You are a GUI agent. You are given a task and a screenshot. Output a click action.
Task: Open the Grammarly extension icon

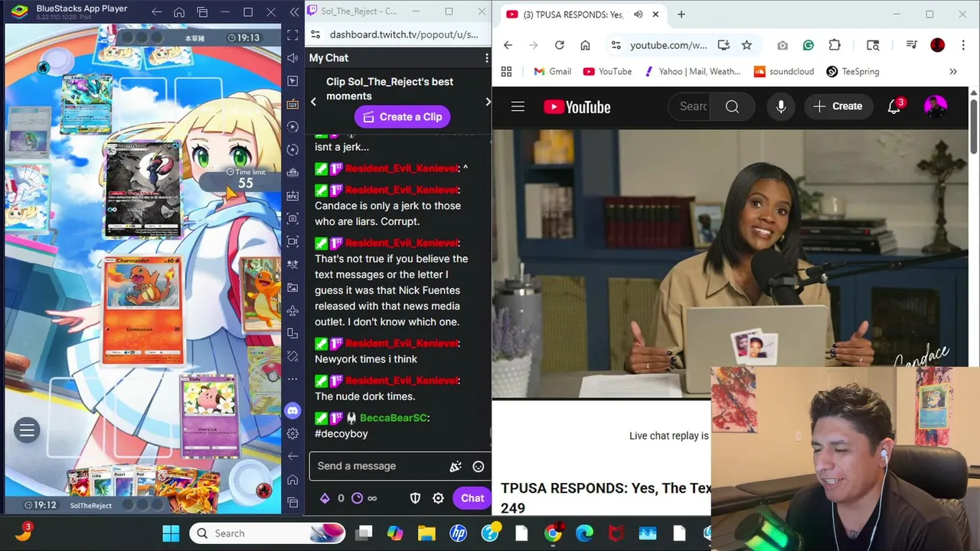[808, 45]
